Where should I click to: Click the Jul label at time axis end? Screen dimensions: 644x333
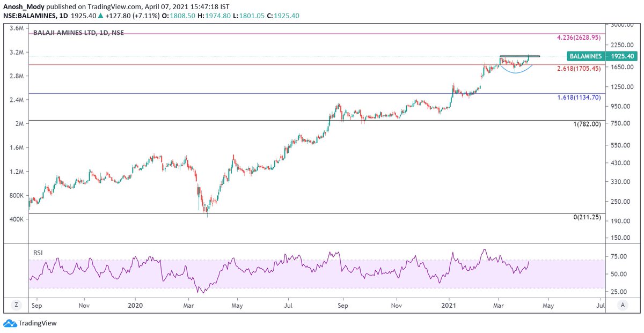[601, 305]
